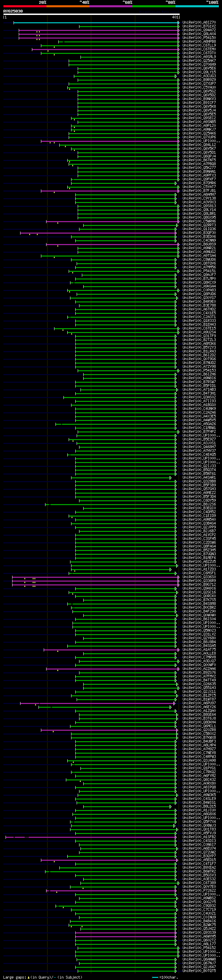Click the purple alignment bar of UniRef100_Q336R9
Image resolution: width=222 pixels, height=980 pixels.
[x=96, y=581]
